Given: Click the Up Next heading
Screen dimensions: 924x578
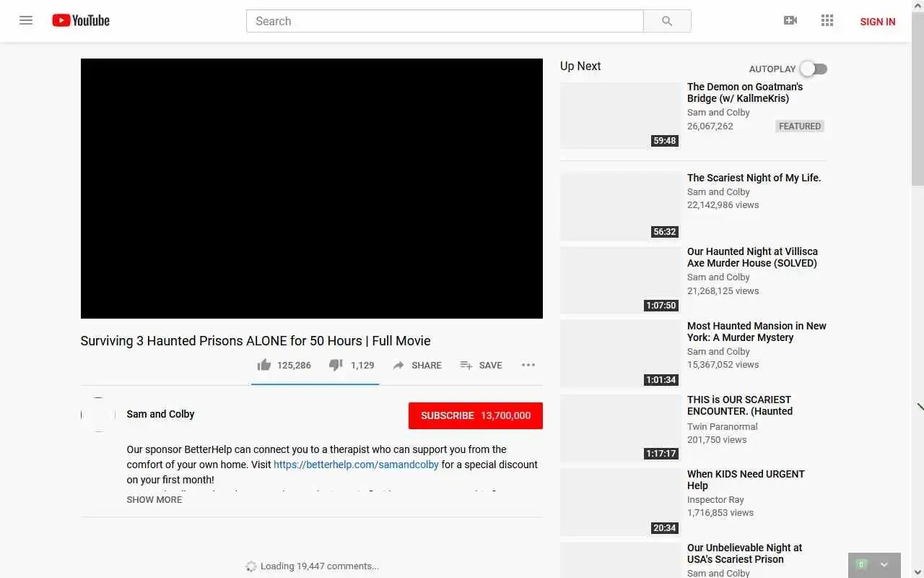Looking at the screenshot, I should pyautogui.click(x=580, y=66).
